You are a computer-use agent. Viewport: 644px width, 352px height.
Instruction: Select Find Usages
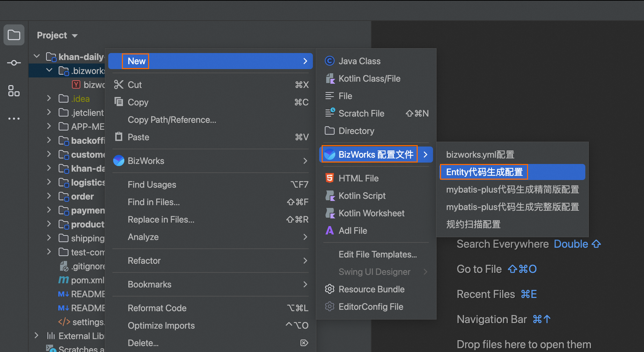click(x=211, y=185)
